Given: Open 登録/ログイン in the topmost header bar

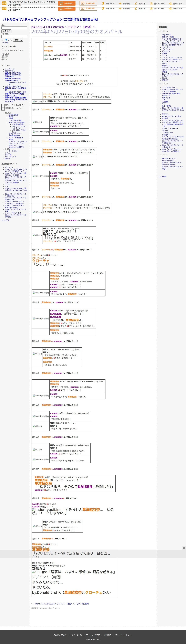Looking at the screenshot, I should coord(176,3).
